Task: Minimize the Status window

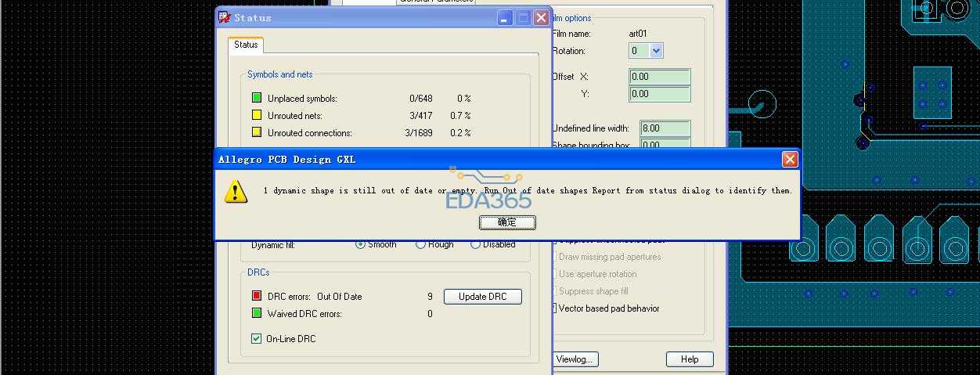Action: pos(505,17)
